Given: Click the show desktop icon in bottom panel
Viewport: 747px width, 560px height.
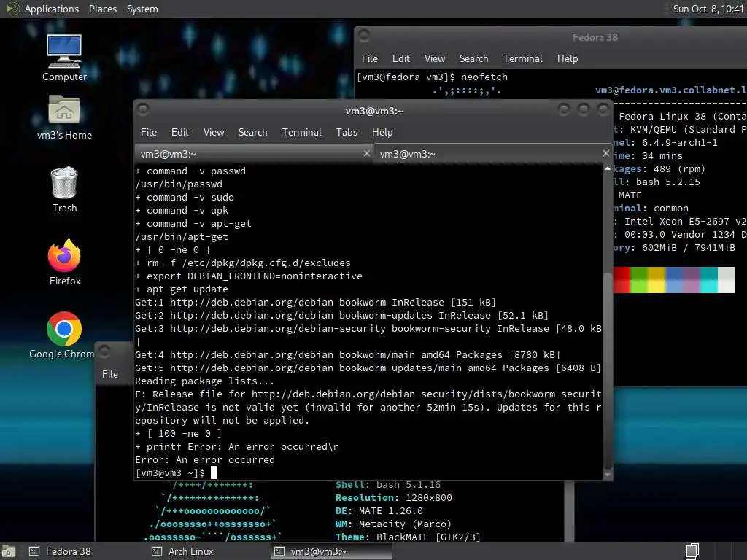Looking at the screenshot, I should (x=9, y=551).
